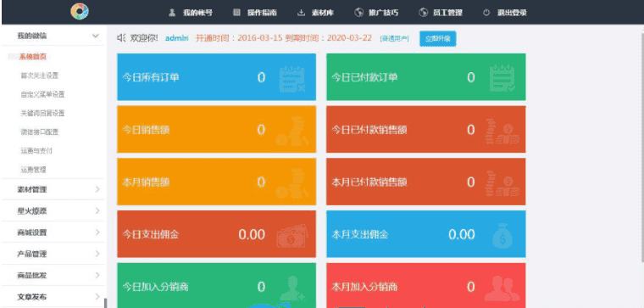This screenshot has height=308, width=644.
Task: Click the cash icon on 今日支出佣金
Action: click(291, 236)
